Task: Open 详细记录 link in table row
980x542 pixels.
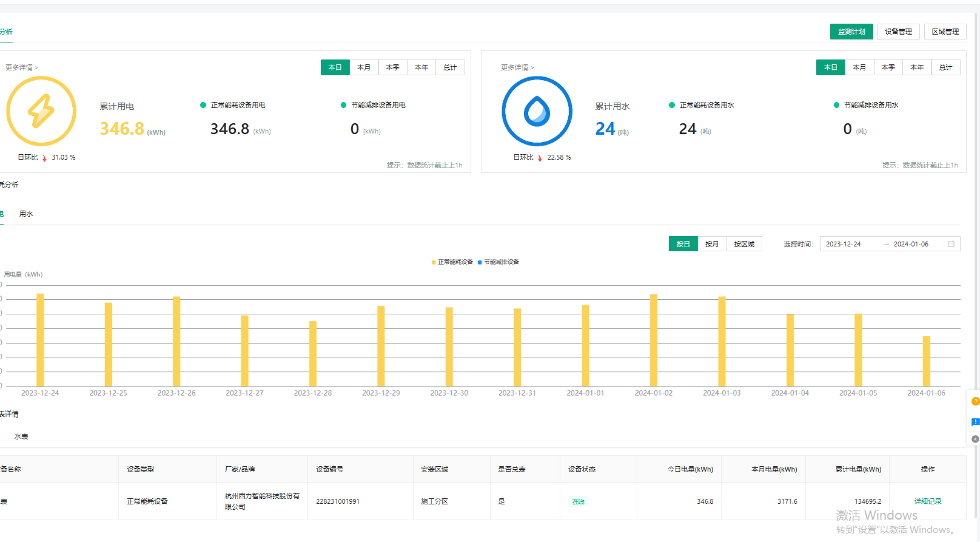Action: (928, 501)
